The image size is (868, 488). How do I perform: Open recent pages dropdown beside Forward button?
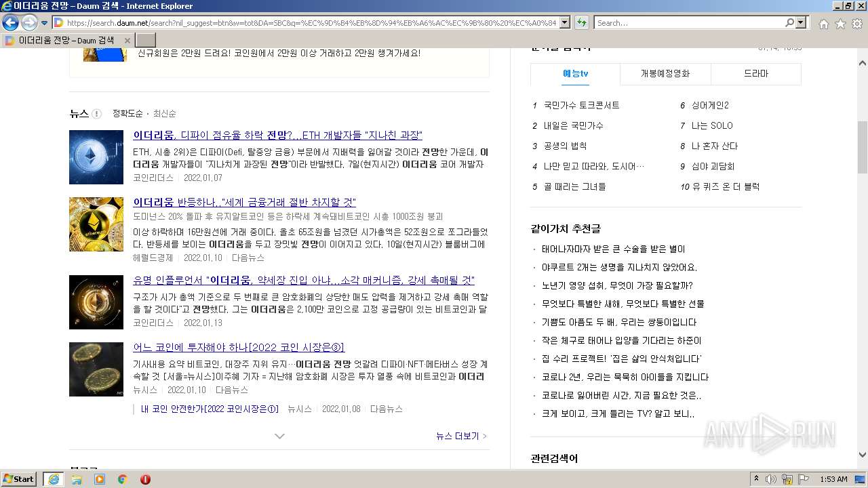pyautogui.click(x=44, y=23)
